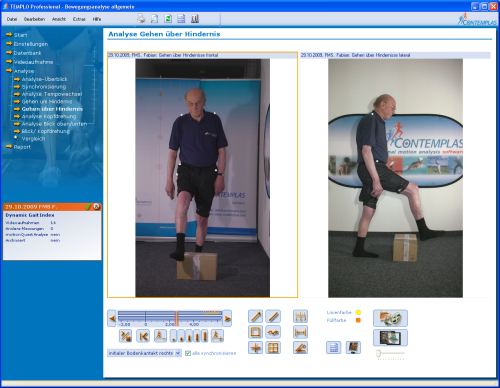Screen dimensions: 500x388
Task: Pick the orange Füllfarbe color
Action: 358,320
